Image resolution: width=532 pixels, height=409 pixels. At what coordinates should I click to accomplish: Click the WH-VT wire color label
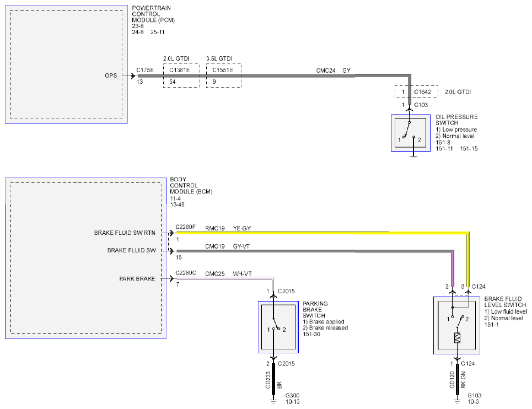[242, 274]
